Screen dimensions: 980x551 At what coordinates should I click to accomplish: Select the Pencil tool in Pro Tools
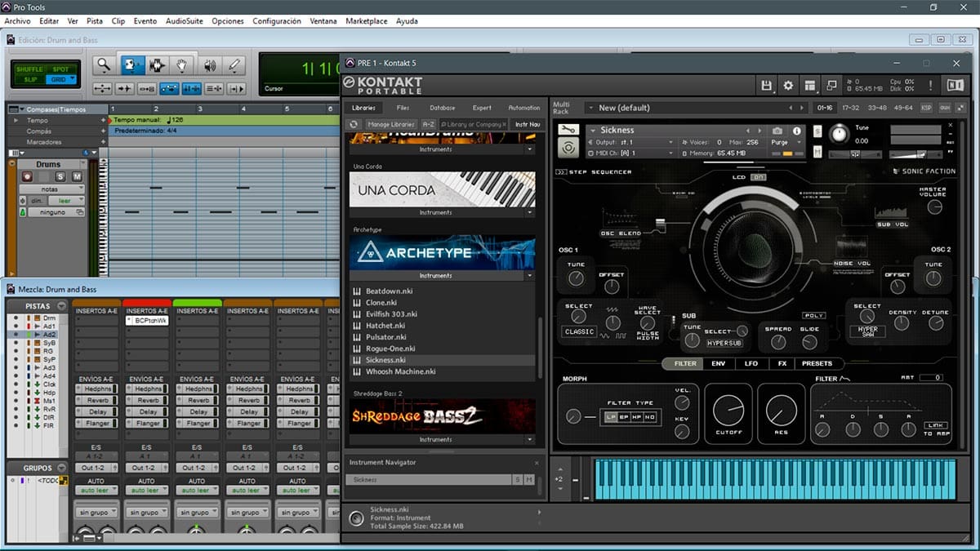(234, 65)
